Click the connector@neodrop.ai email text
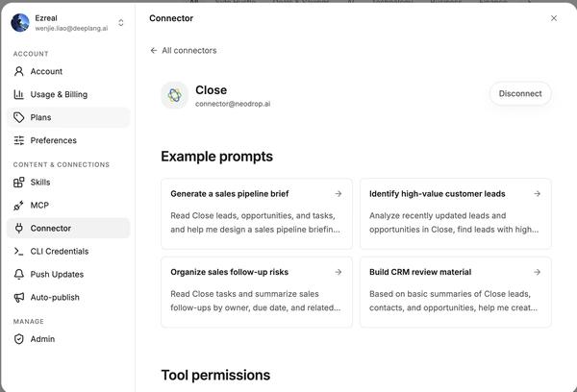577x392 pixels. click(x=233, y=104)
